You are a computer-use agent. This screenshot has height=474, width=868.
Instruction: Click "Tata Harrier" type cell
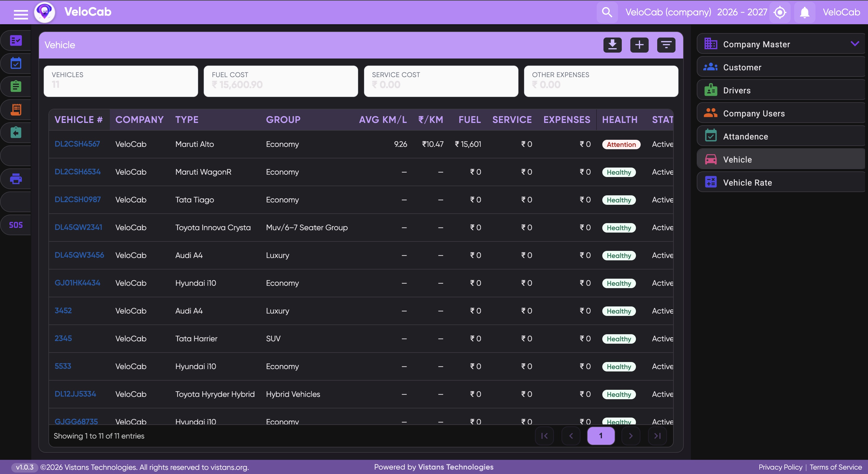click(196, 338)
